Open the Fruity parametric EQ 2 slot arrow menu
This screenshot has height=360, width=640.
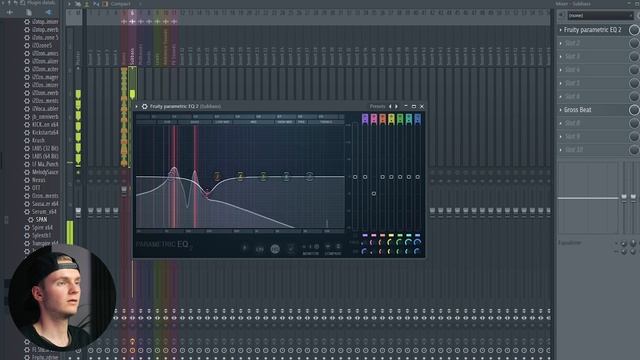(560, 30)
